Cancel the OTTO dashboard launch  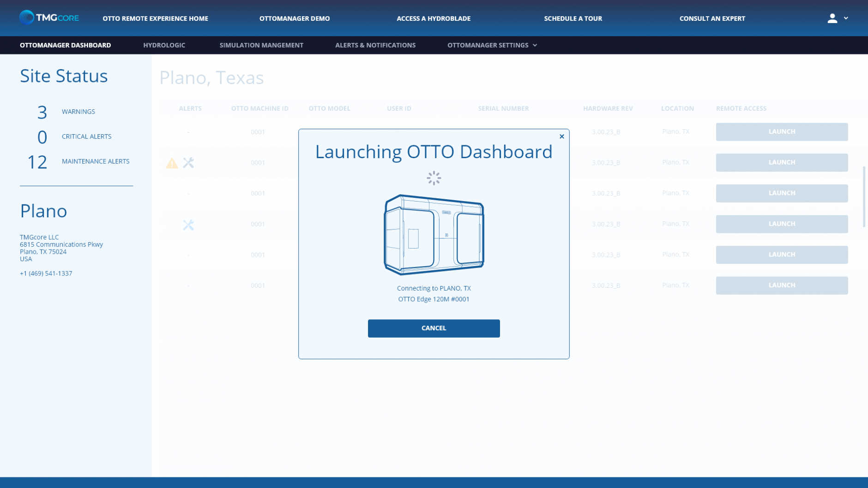(434, 328)
